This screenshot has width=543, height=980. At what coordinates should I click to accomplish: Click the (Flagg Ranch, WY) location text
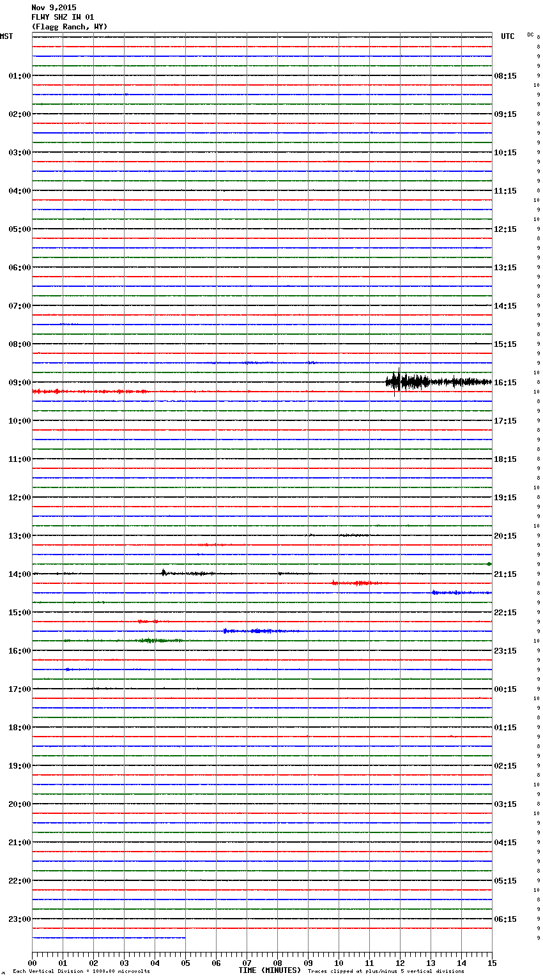click(x=69, y=27)
